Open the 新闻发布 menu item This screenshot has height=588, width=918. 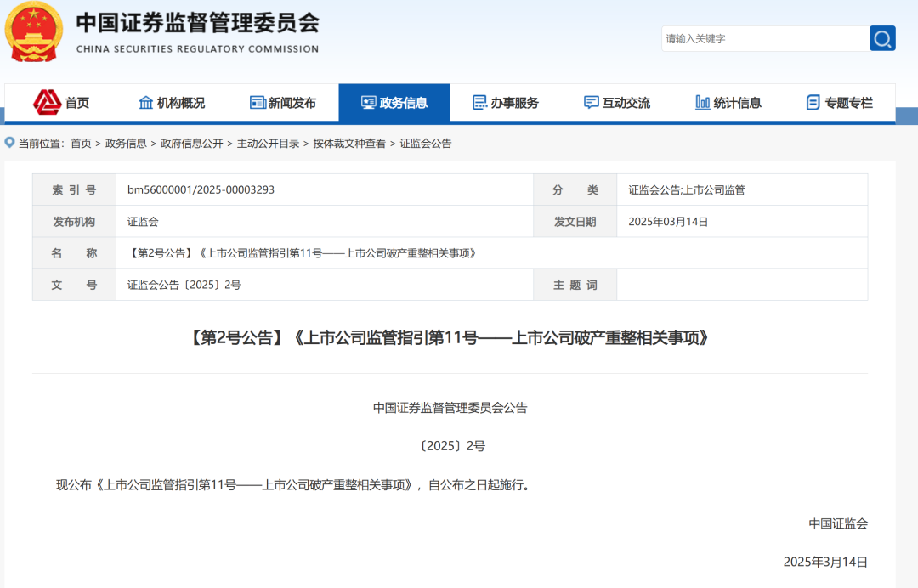click(x=292, y=103)
